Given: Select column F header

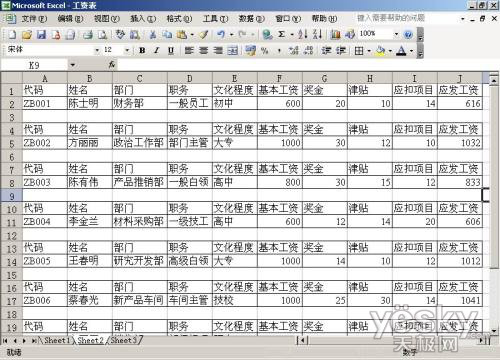Looking at the screenshot, I should pos(280,78).
